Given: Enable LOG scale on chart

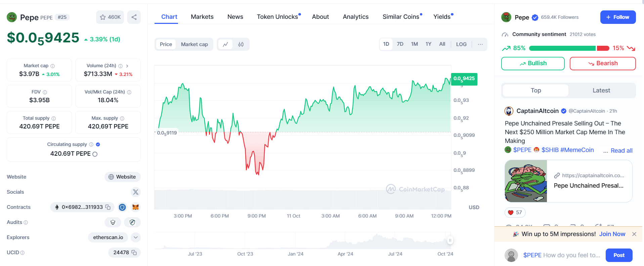Looking at the screenshot, I should [461, 44].
